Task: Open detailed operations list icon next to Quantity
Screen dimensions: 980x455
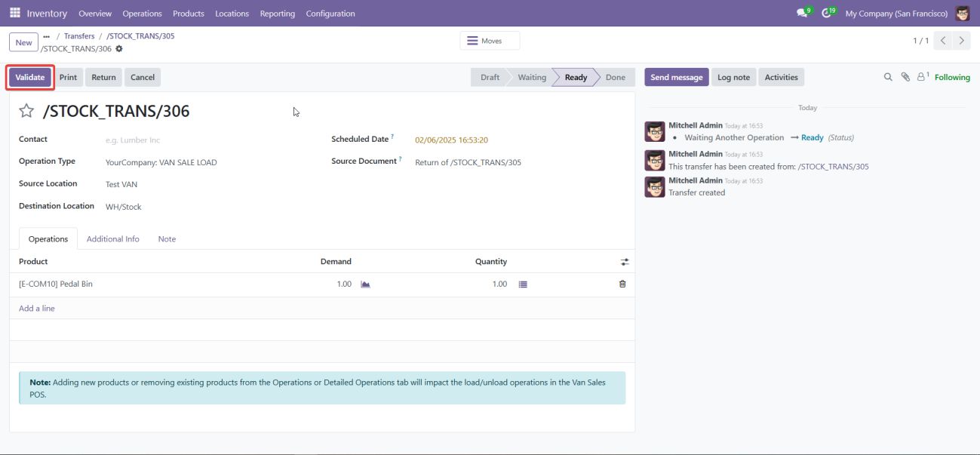Action: coord(523,284)
